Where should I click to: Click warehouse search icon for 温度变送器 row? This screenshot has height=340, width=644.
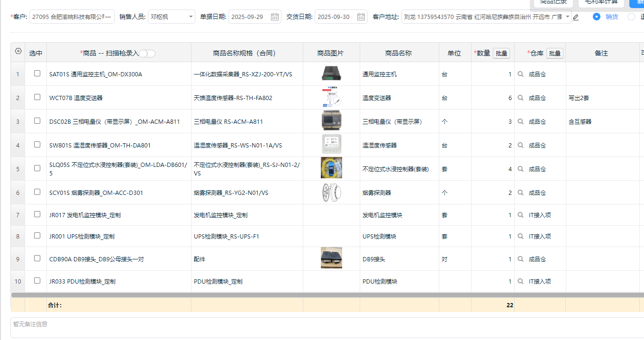pyautogui.click(x=520, y=98)
